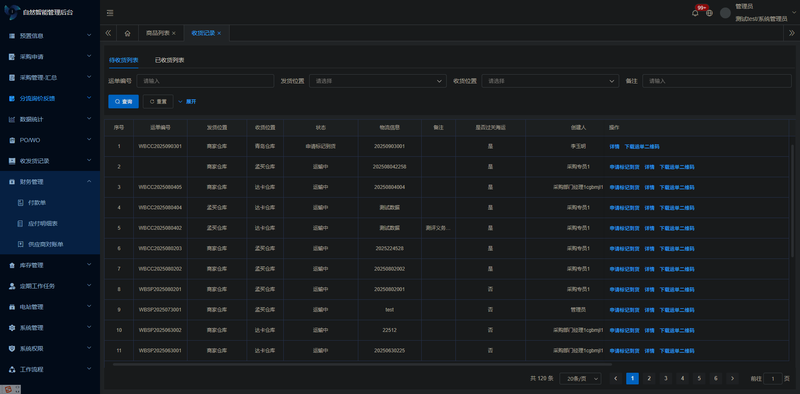800x394 pixels.
Task: Click cell WBCC2025080402
Action: point(160,228)
